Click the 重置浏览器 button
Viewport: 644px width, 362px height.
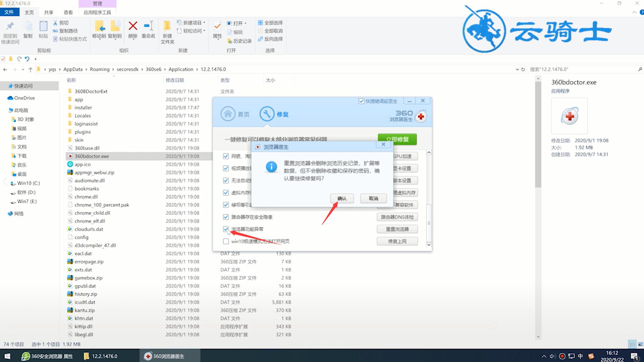pyautogui.click(x=397, y=229)
